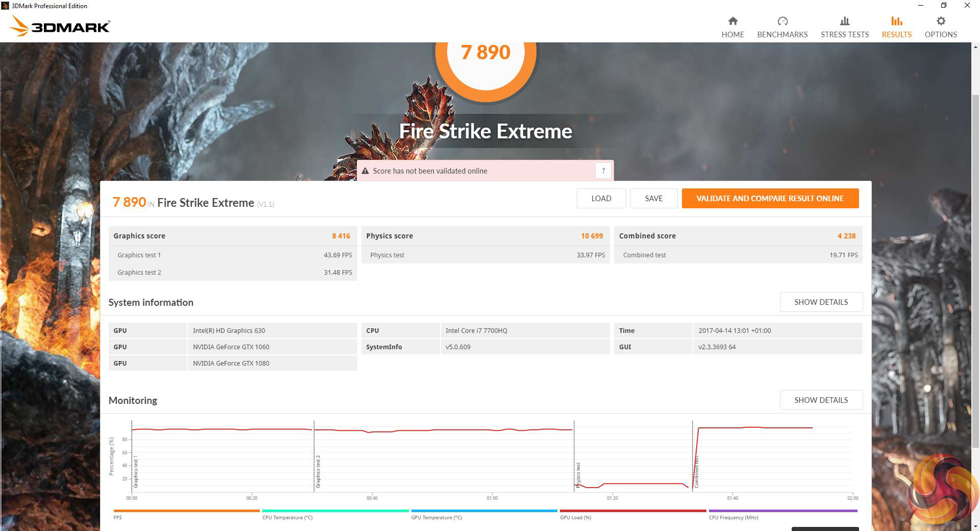Open the Options gear icon
Screen dimensions: 980x531
pyautogui.click(x=941, y=21)
